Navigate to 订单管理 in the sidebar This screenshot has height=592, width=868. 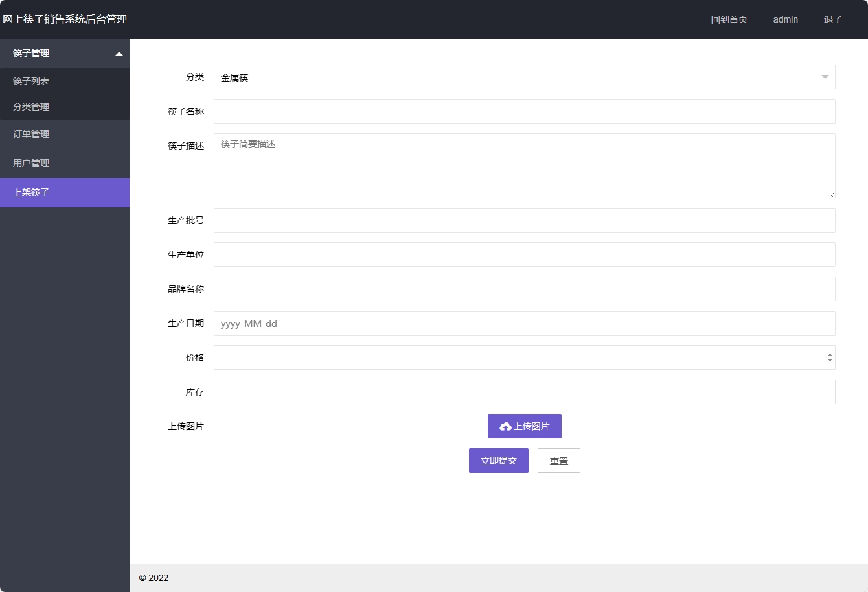31,134
